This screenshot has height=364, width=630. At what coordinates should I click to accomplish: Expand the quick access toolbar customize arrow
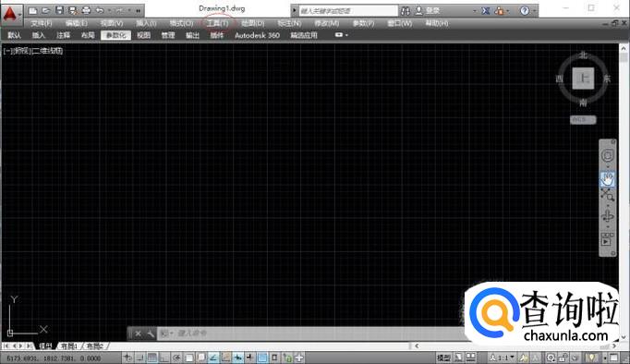(x=139, y=11)
